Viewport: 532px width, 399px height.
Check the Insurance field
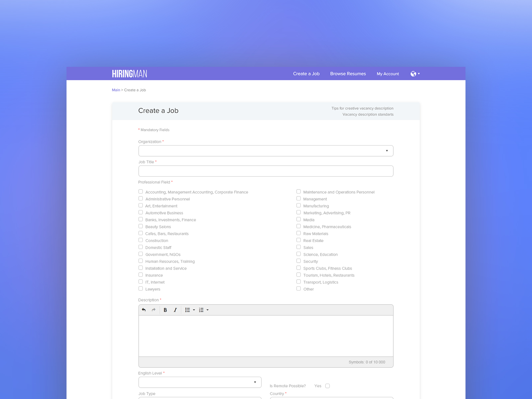click(x=141, y=275)
